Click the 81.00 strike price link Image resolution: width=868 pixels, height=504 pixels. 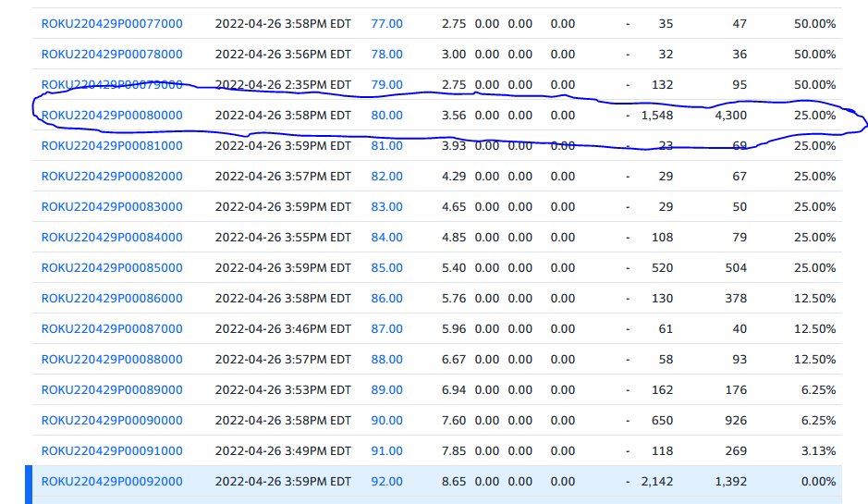coord(387,146)
